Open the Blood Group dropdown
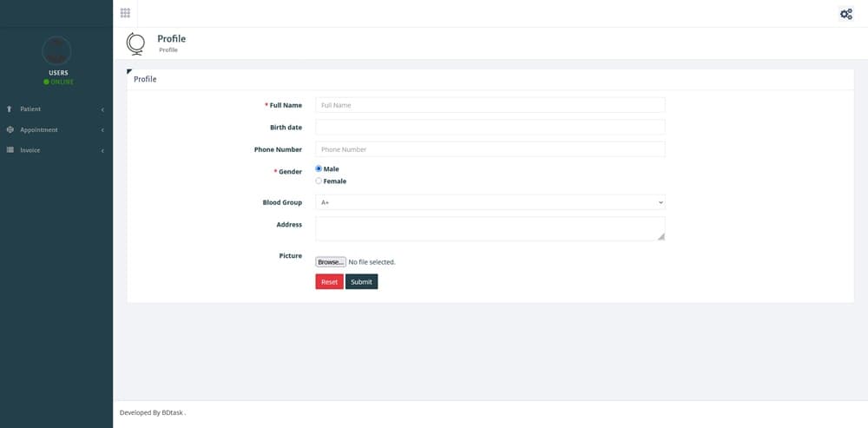 (x=490, y=202)
